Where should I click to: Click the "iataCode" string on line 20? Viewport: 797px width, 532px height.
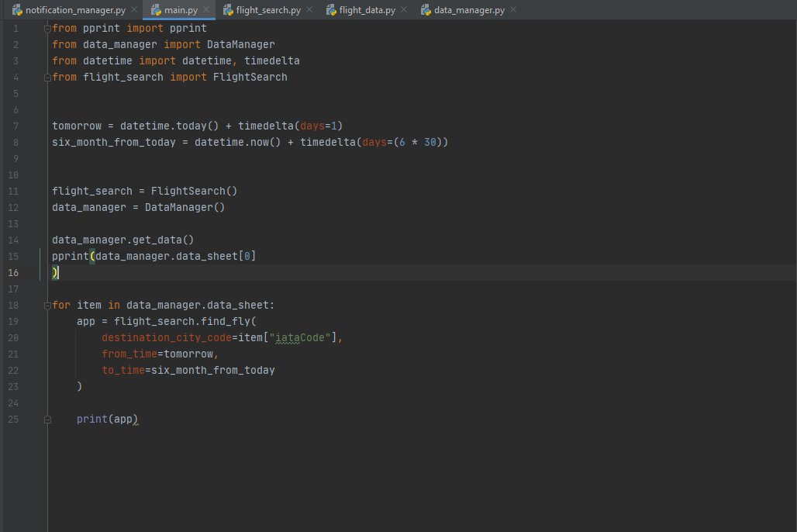300,337
